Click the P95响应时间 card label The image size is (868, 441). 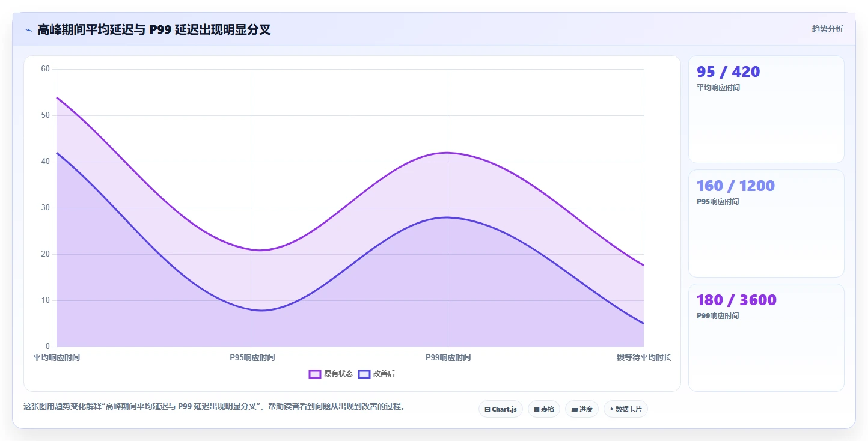click(x=718, y=202)
